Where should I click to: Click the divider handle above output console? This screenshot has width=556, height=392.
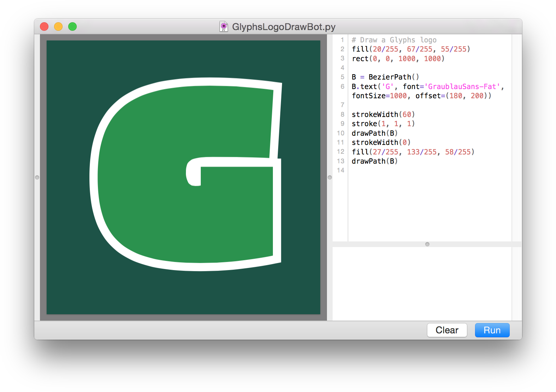427,244
